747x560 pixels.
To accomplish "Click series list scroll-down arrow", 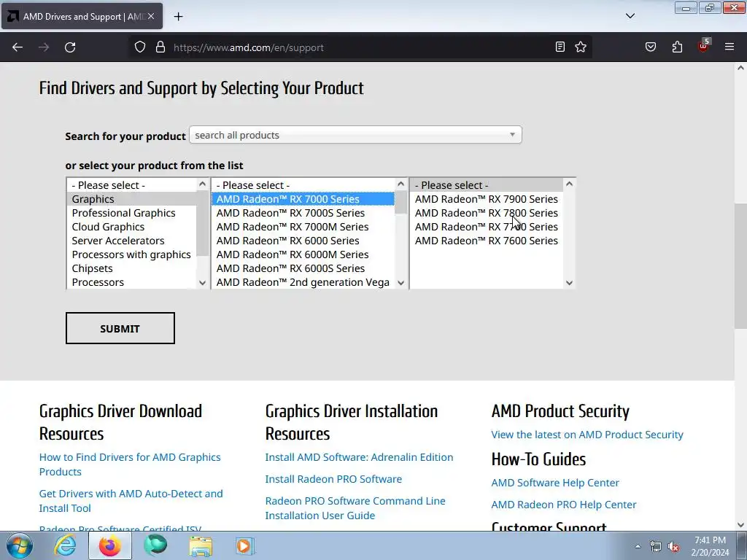I will [401, 283].
